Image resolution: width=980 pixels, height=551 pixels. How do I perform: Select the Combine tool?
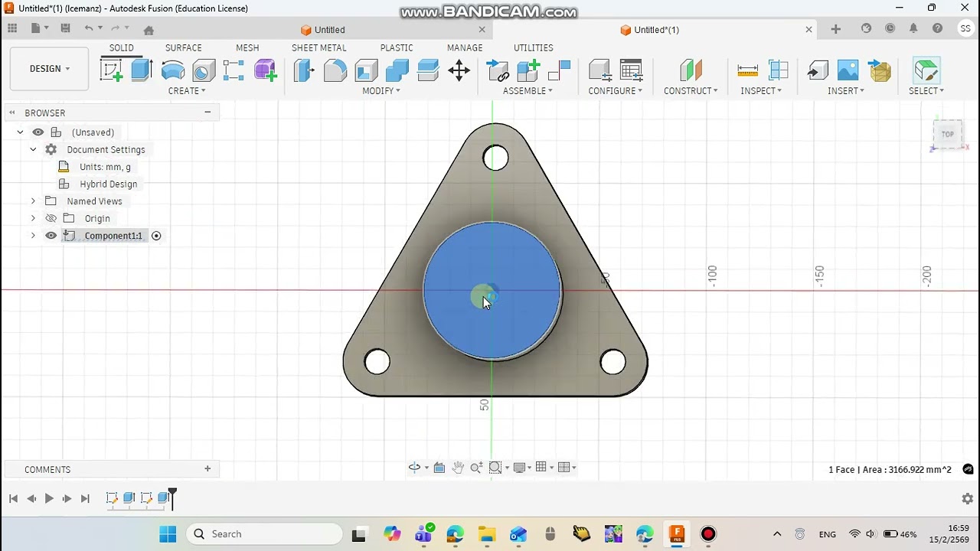tap(397, 70)
